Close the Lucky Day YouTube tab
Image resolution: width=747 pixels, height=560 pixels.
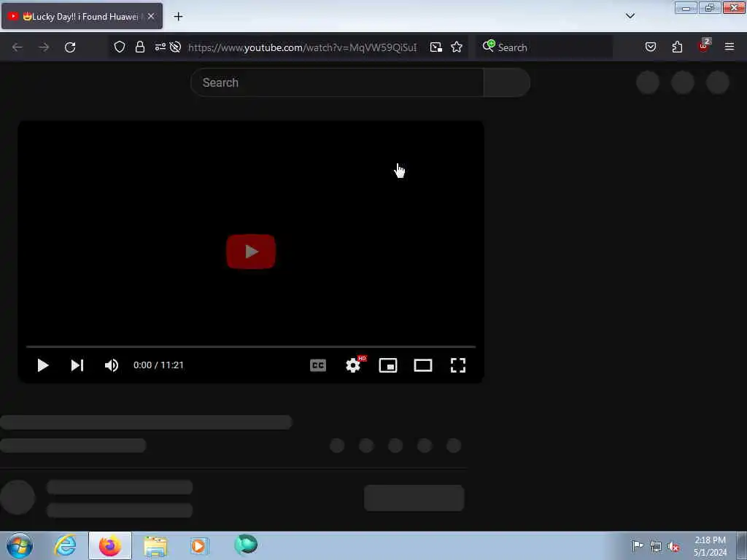pyautogui.click(x=151, y=16)
